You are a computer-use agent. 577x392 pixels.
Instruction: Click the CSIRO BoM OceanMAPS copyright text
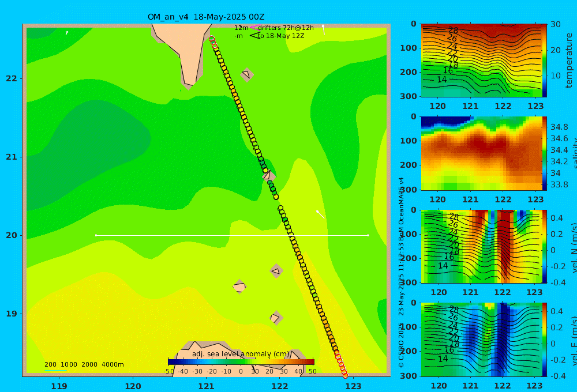(401, 272)
